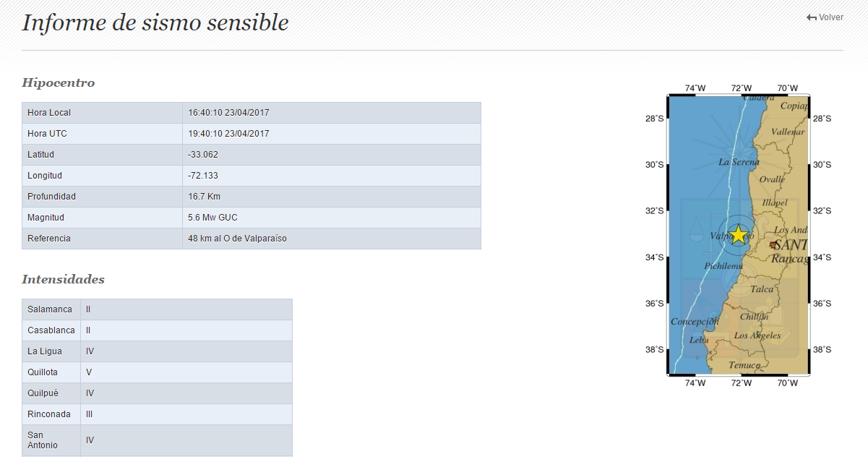The image size is (868, 457).
Task: Click the Salamanca row in Intensidades
Action: [50, 309]
